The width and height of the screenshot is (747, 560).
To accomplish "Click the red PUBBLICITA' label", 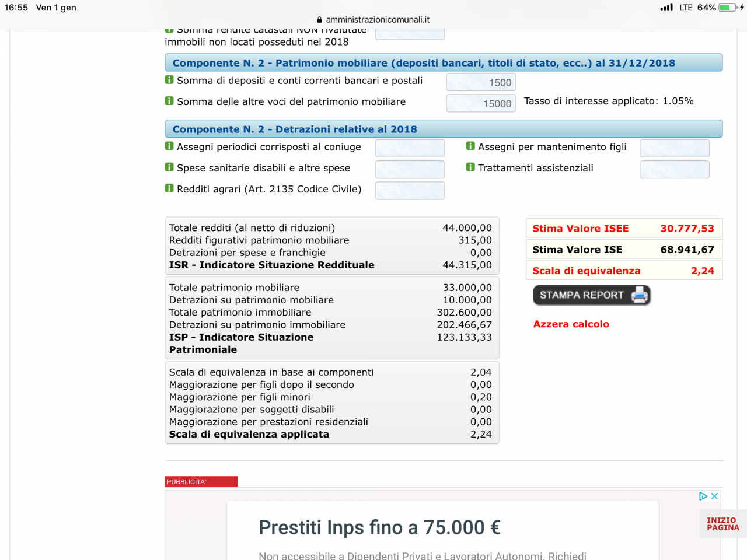I will [201, 482].
